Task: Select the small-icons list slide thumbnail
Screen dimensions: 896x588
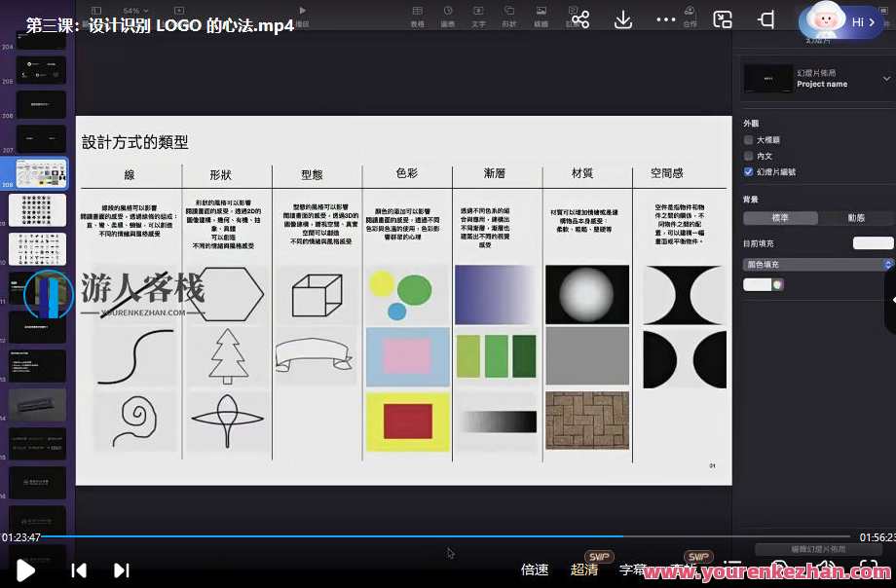Action: [37, 248]
